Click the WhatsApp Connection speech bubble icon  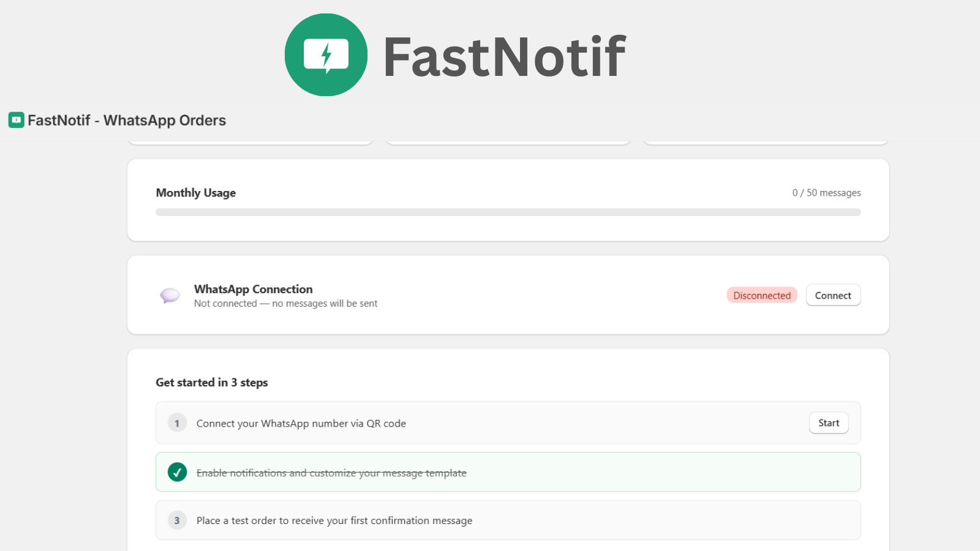[x=170, y=296]
